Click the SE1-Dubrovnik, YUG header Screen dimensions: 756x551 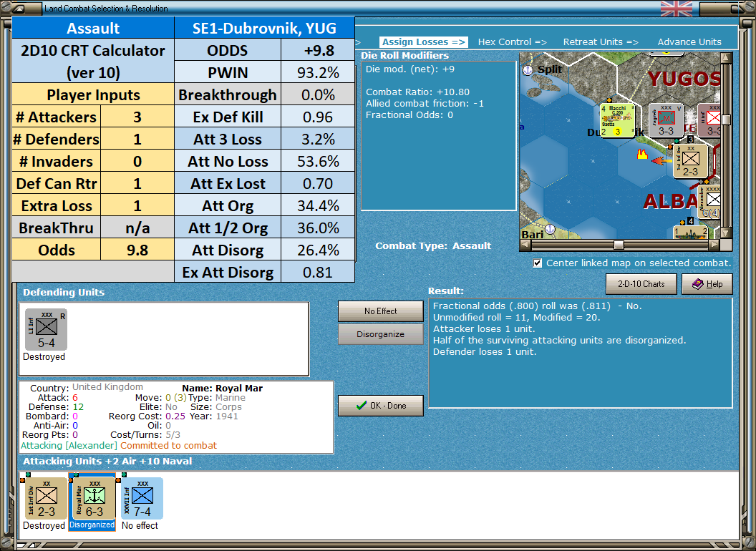[x=265, y=28]
